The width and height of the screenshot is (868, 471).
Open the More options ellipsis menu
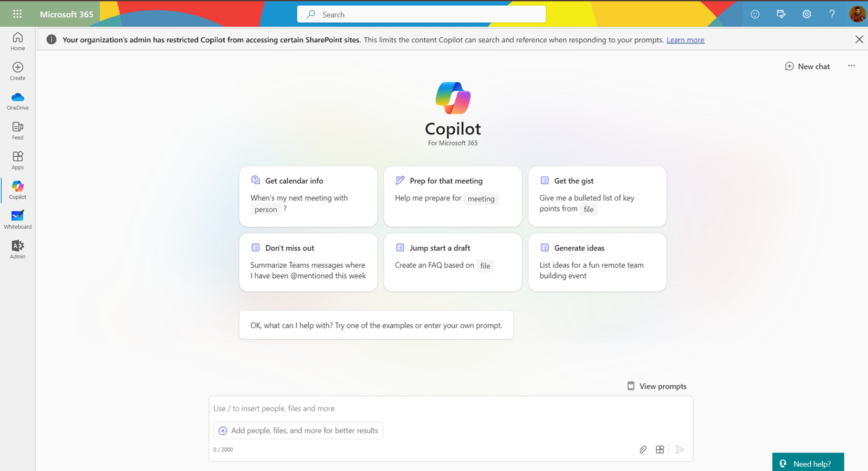point(851,66)
